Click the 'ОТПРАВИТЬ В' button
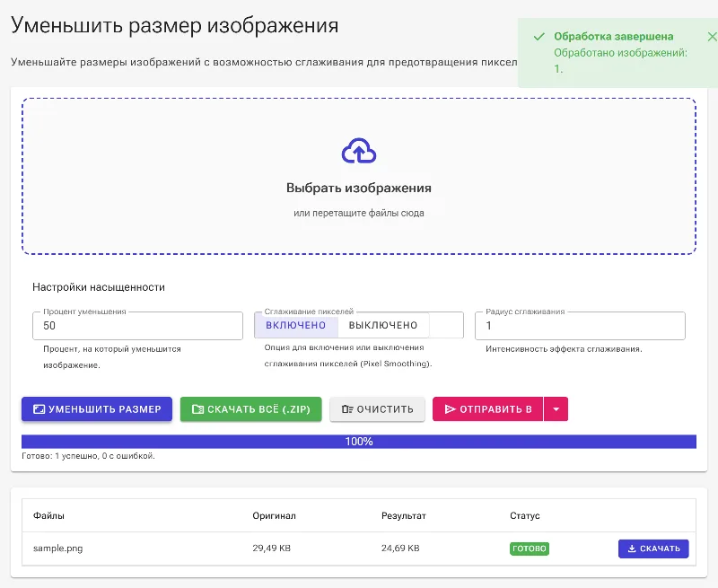The width and height of the screenshot is (718, 588). tap(488, 409)
